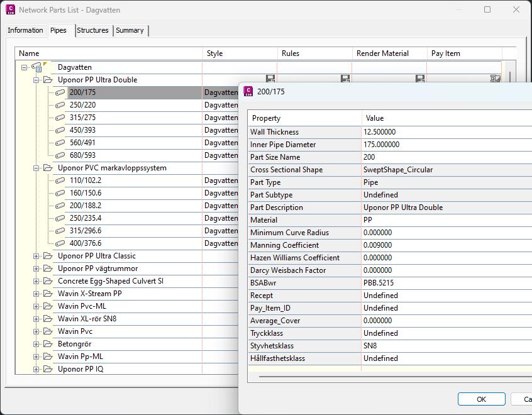Click the Render Material column save icon

420,79
